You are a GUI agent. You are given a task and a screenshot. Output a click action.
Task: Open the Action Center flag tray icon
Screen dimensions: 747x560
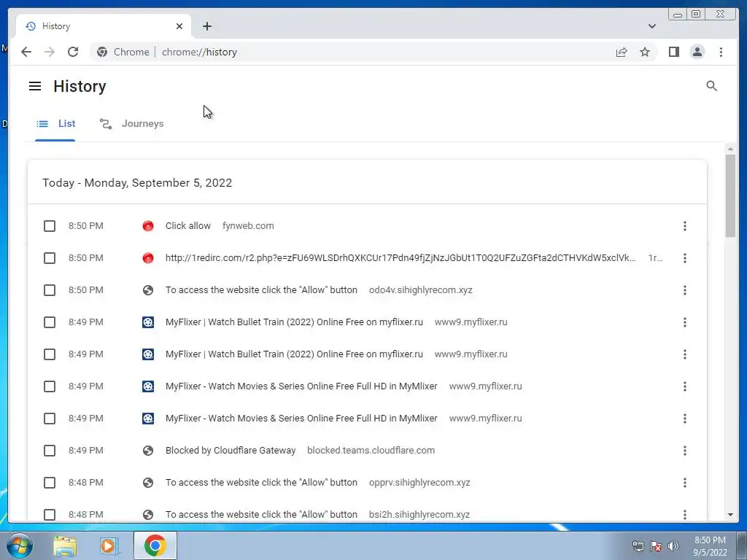tap(656, 546)
